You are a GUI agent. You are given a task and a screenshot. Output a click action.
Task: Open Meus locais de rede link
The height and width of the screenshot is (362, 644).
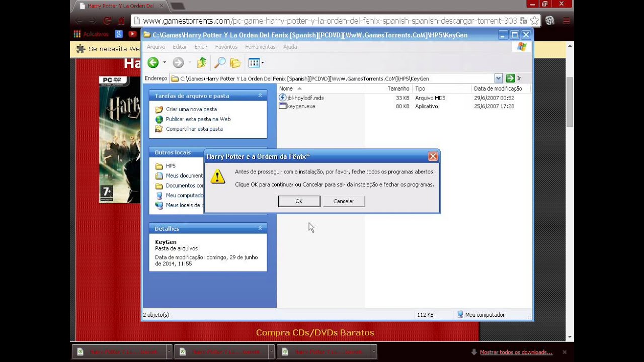pos(184,205)
